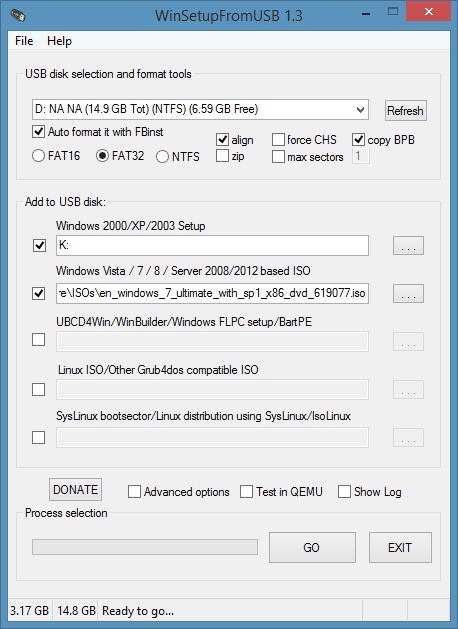
Task: Click the Windows 7 ISO path field
Action: point(212,293)
